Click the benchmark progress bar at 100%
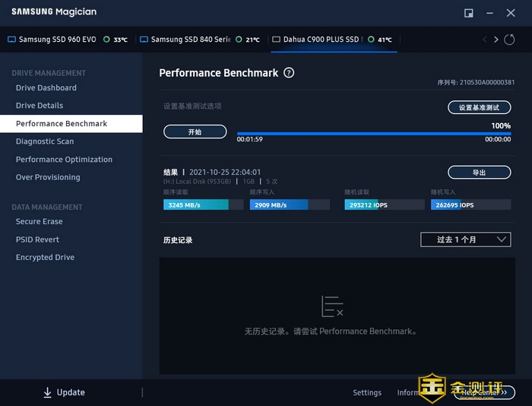The width and height of the screenshot is (532, 406). pyautogui.click(x=373, y=134)
